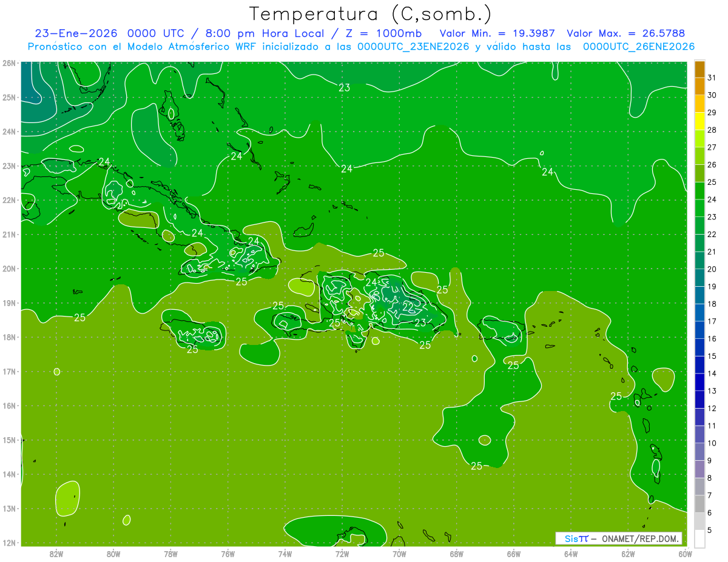Click the legend value '5'
728x562 pixels.
710,530
